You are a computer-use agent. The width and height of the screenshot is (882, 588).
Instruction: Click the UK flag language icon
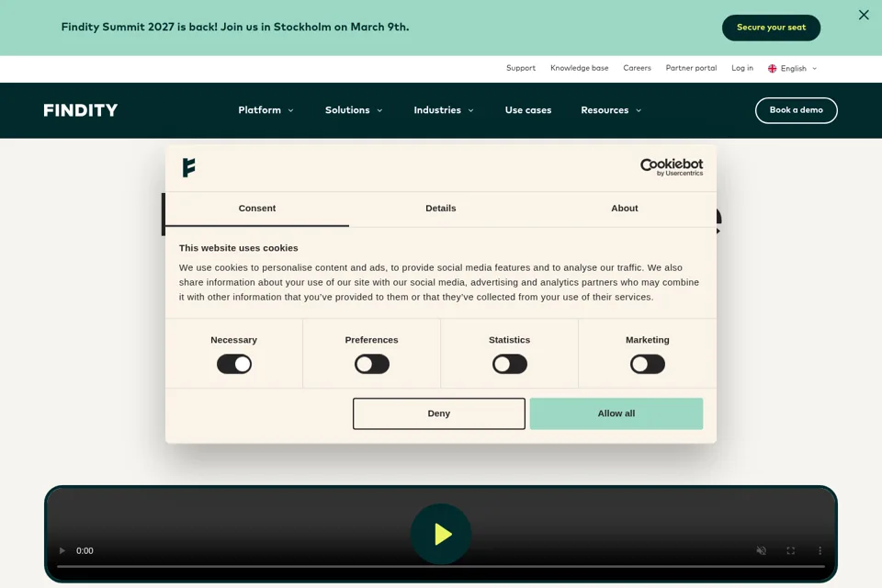tap(773, 68)
